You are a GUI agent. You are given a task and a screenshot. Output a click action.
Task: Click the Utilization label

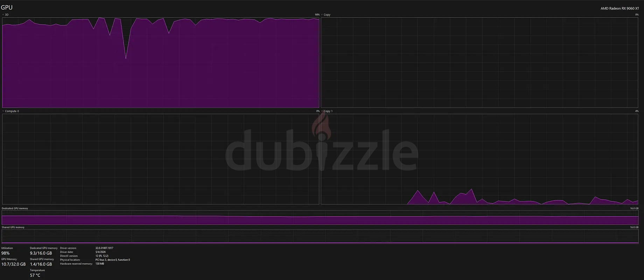tap(7, 248)
